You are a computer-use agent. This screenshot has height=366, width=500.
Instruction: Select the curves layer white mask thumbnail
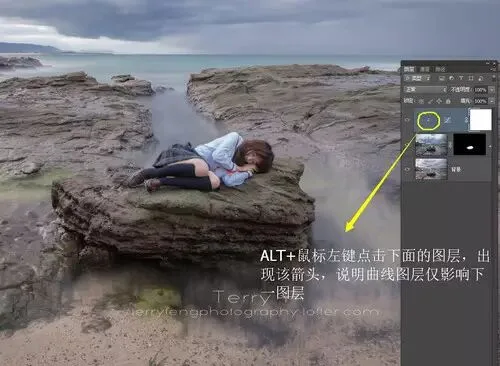[x=480, y=119]
